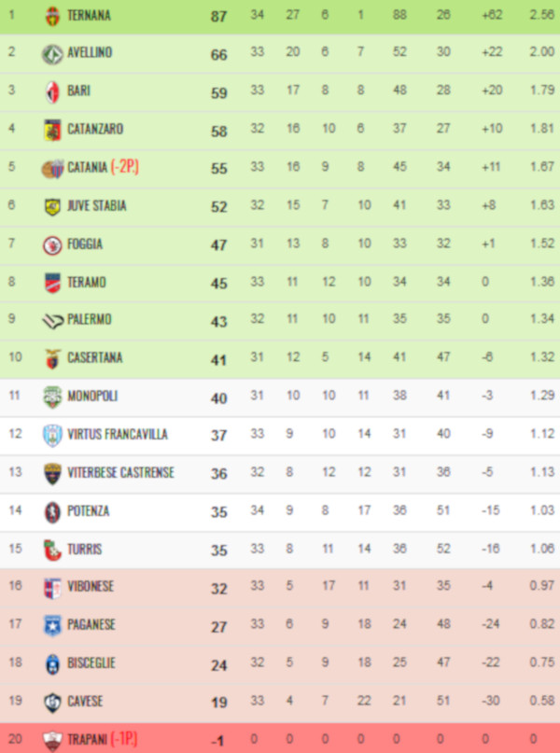Image resolution: width=560 pixels, height=753 pixels.
Task: Click the Monopoli club badge
Action: [52, 397]
